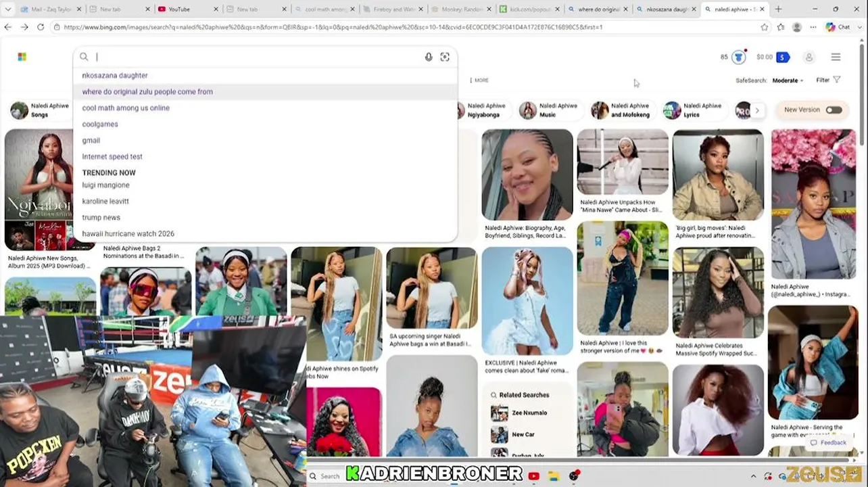The height and width of the screenshot is (487, 868).
Task: Reload the page with refresh button
Action: (x=41, y=27)
